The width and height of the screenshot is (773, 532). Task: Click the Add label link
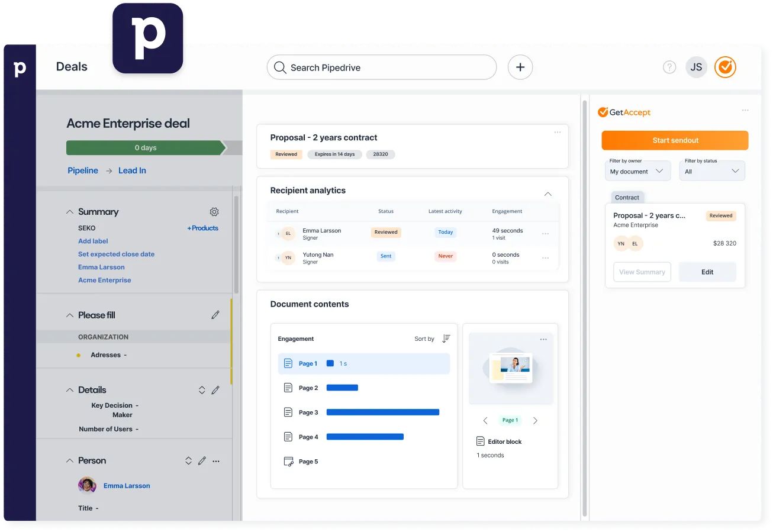[93, 241]
